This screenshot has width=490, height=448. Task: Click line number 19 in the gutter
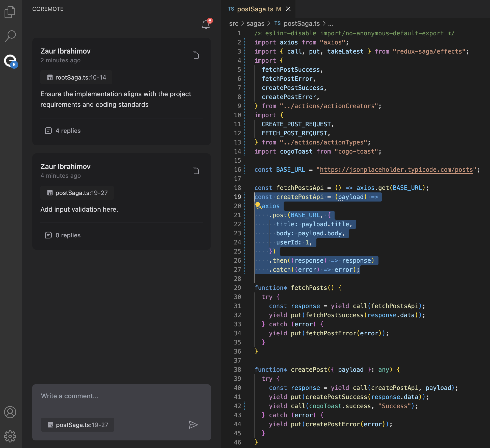pyautogui.click(x=237, y=197)
